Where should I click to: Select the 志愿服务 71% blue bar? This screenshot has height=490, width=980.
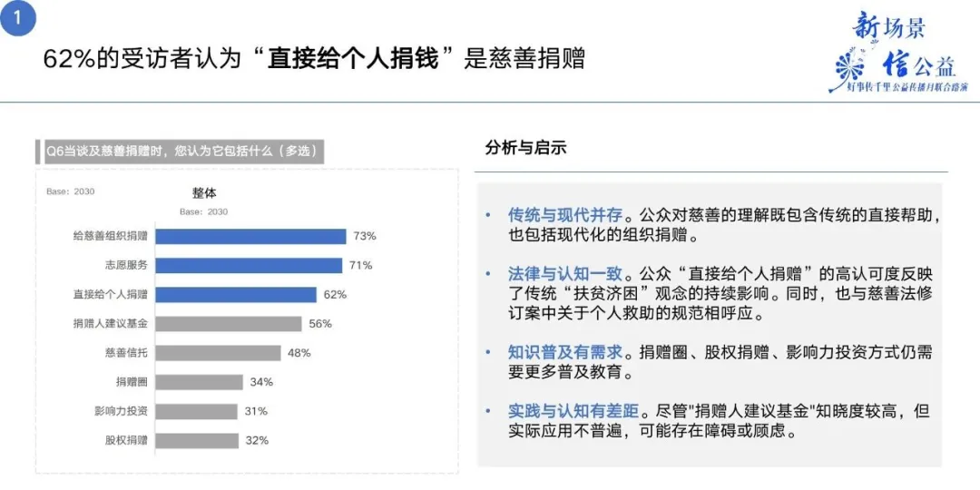point(249,266)
